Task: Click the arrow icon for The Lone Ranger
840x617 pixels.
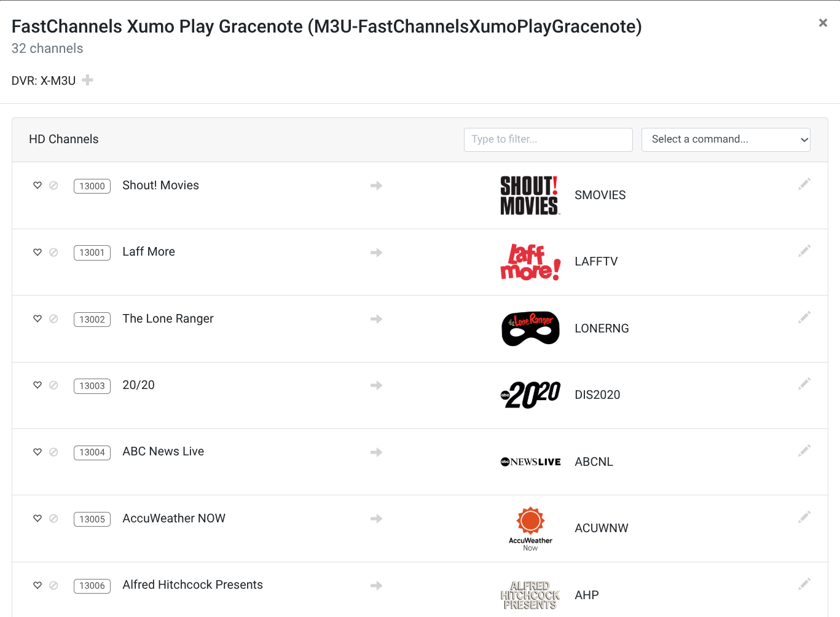Action: [x=376, y=319]
